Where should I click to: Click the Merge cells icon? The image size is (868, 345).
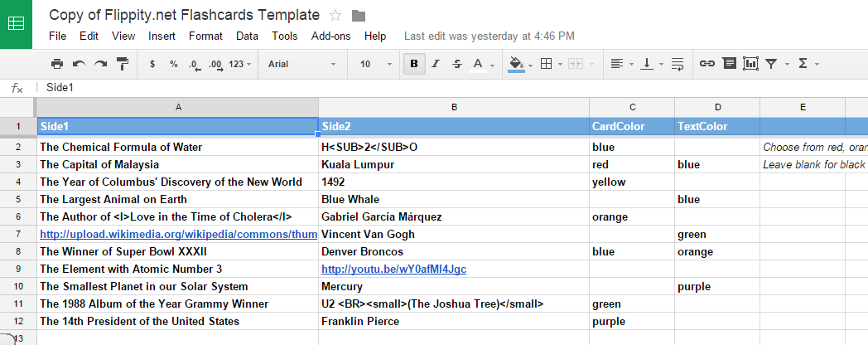click(576, 64)
